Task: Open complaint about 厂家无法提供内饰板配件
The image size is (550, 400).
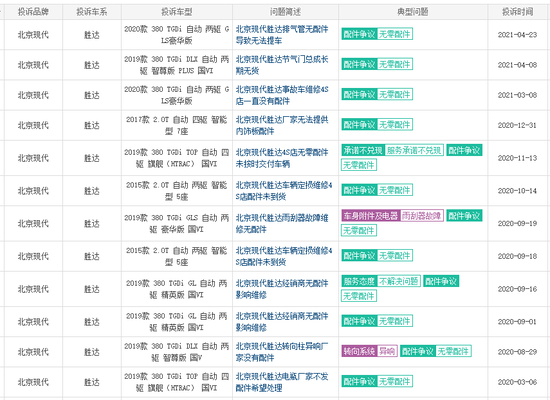Action: tap(282, 125)
